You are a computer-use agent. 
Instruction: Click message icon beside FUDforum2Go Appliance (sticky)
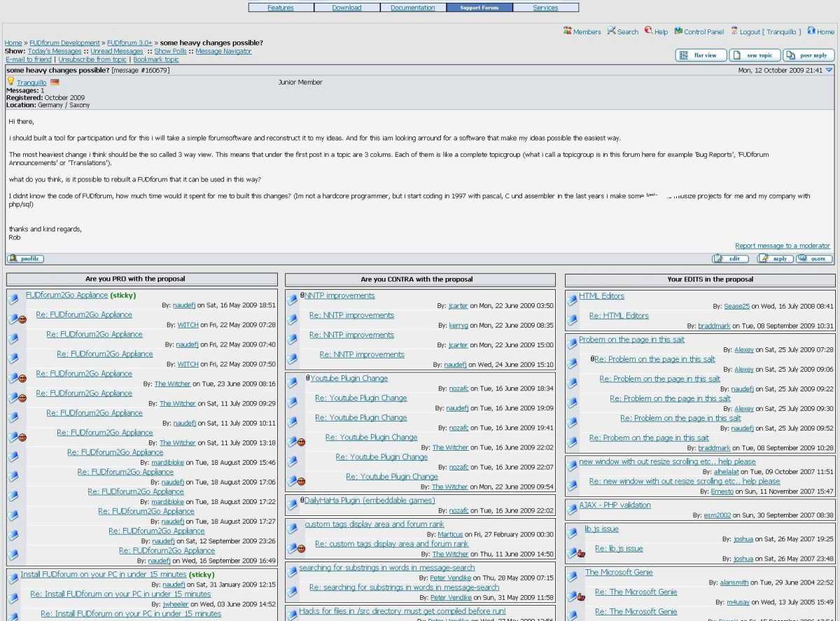13,300
